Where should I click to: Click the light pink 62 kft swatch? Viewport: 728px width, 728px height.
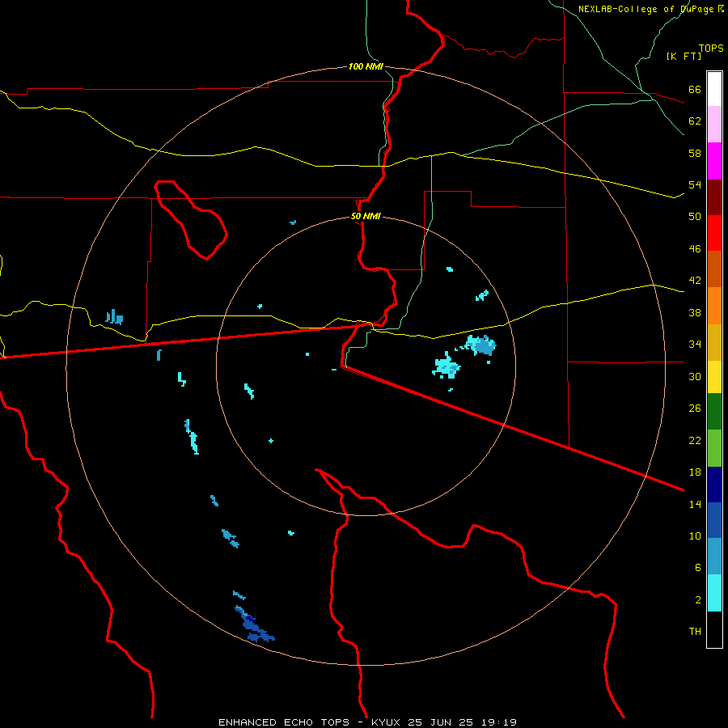[x=714, y=124]
